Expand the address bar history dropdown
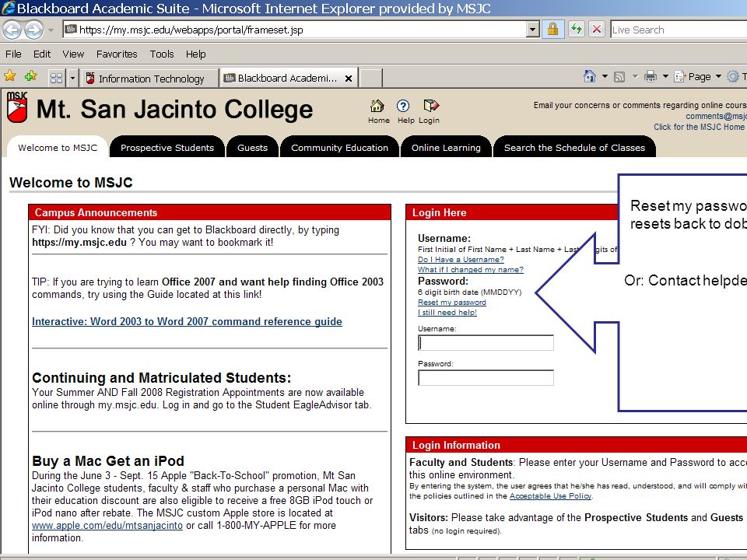The width and height of the screenshot is (747, 560). pyautogui.click(x=533, y=30)
